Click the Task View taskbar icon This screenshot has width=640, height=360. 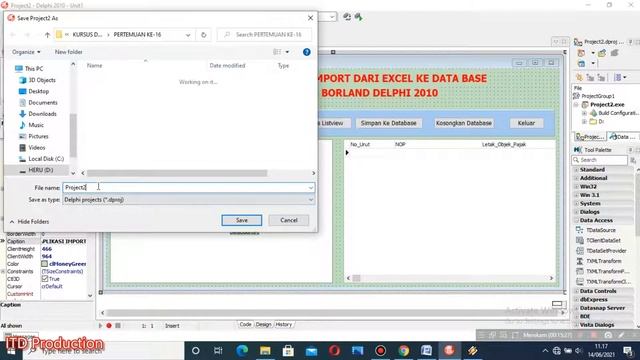218,351
